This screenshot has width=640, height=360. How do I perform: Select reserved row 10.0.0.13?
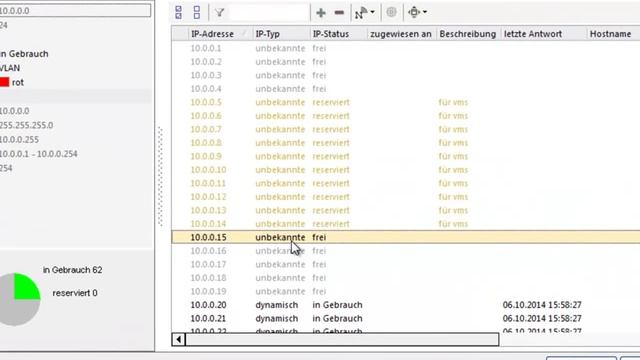[x=406, y=210]
